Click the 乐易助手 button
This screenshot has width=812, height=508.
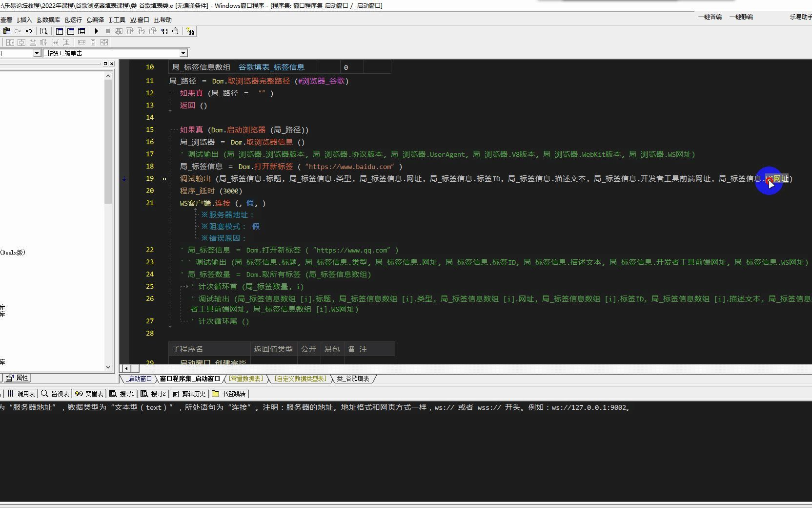tap(801, 17)
